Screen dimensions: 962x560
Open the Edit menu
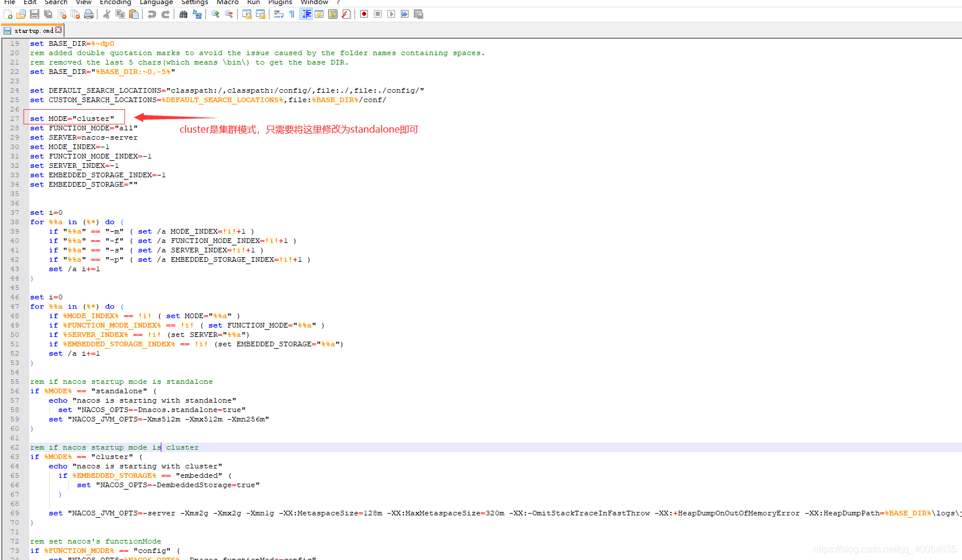[30, 2]
